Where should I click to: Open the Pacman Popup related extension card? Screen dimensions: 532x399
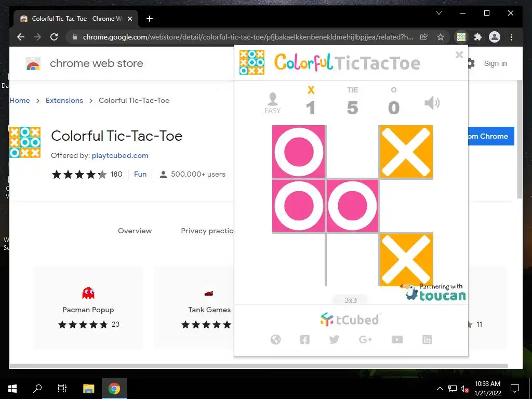point(88,308)
